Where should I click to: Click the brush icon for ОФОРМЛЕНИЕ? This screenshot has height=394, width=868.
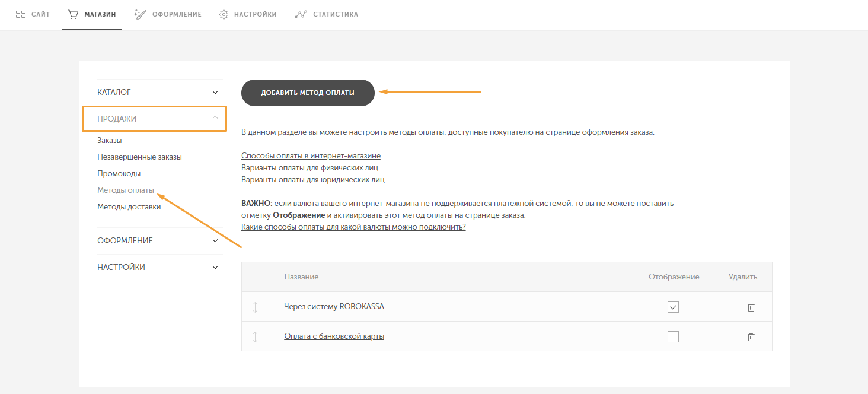pos(140,14)
